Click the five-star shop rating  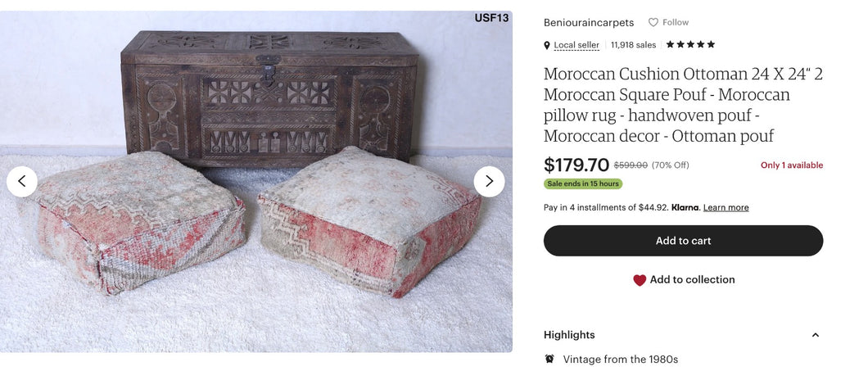click(690, 44)
